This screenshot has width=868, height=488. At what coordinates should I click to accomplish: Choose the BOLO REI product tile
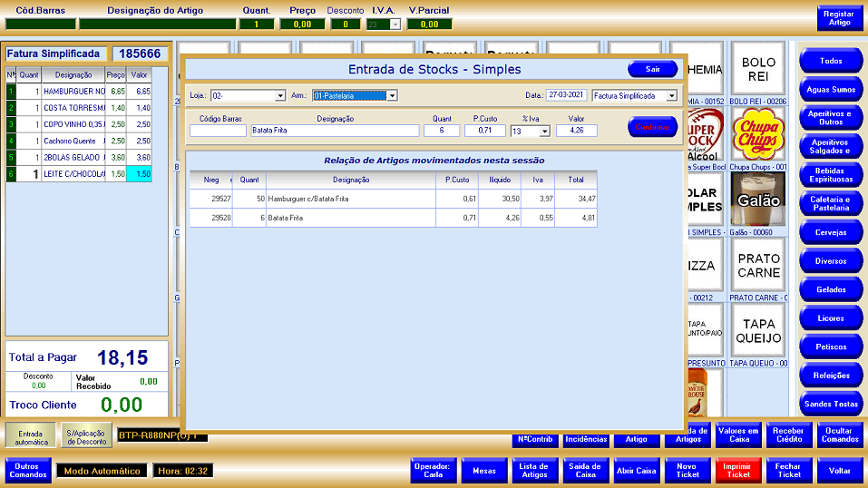758,69
